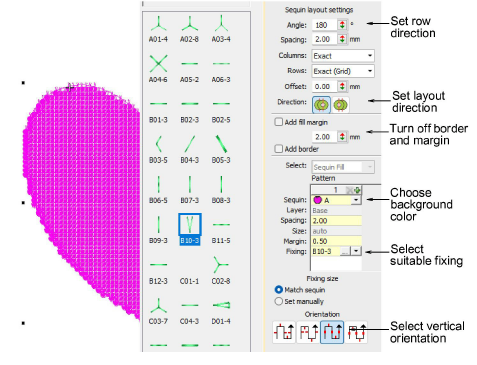The height and width of the screenshot is (365, 477).
Task: Select the C03-7 fixing
Action: coord(158,311)
